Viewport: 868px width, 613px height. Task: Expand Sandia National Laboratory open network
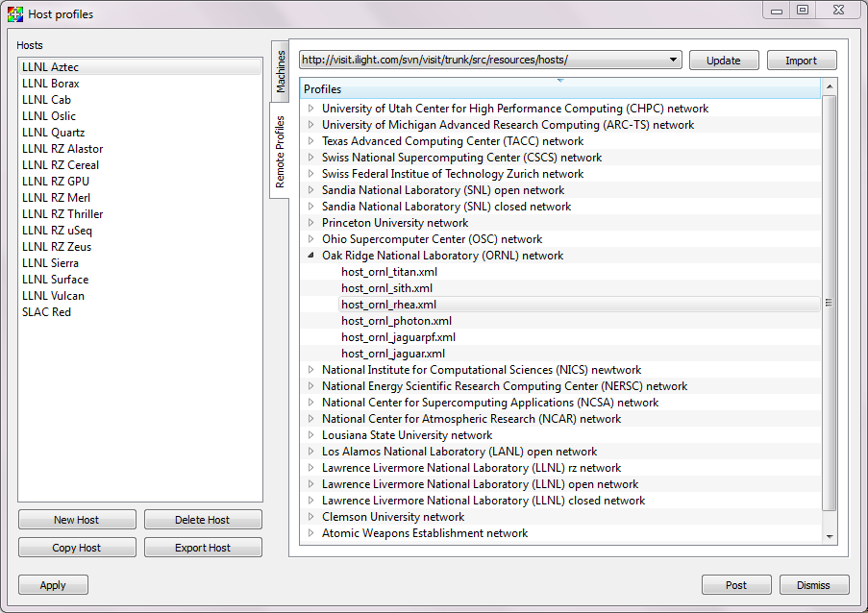pyautogui.click(x=311, y=190)
